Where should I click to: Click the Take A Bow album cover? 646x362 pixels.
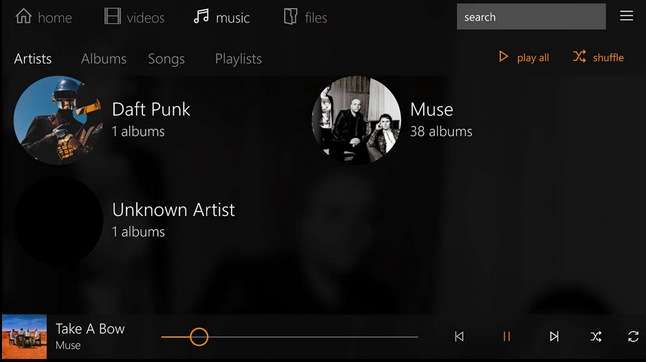pos(24,337)
